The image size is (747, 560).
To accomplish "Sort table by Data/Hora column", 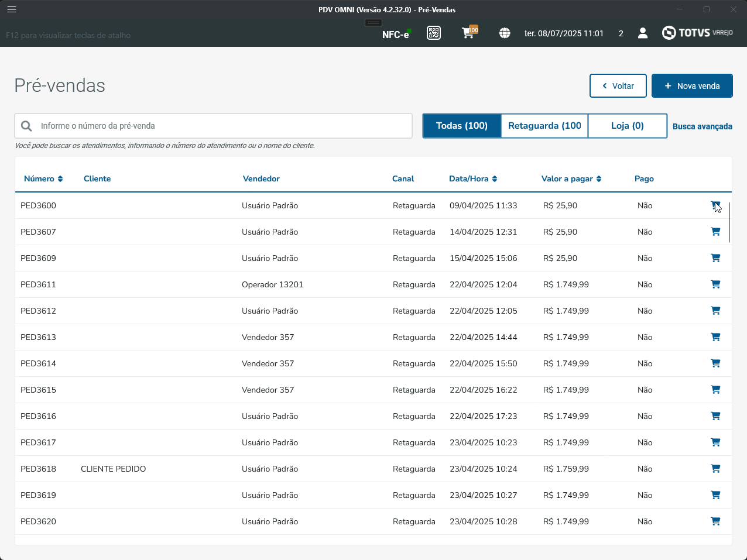I will click(x=473, y=178).
